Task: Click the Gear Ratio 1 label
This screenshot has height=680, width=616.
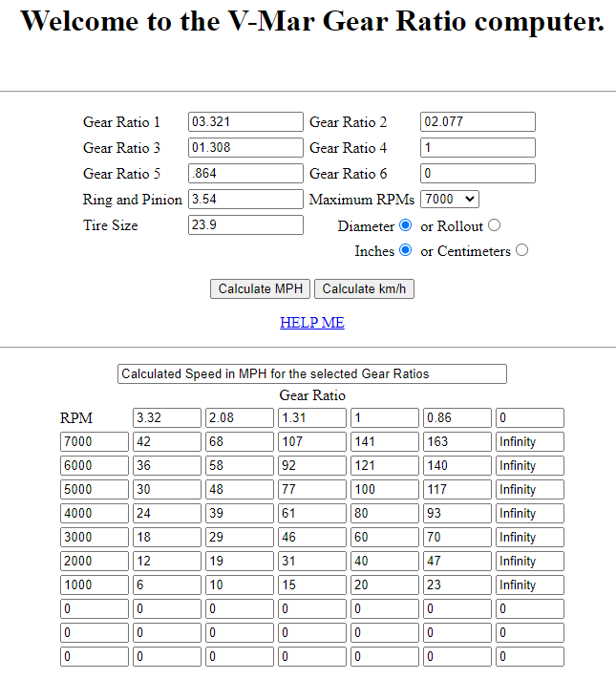Action: click(x=121, y=122)
